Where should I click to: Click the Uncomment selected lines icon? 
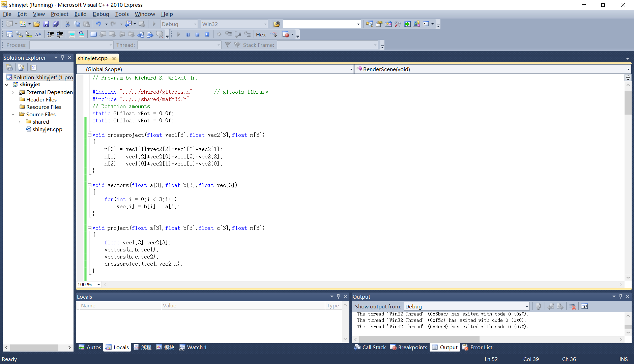click(81, 34)
